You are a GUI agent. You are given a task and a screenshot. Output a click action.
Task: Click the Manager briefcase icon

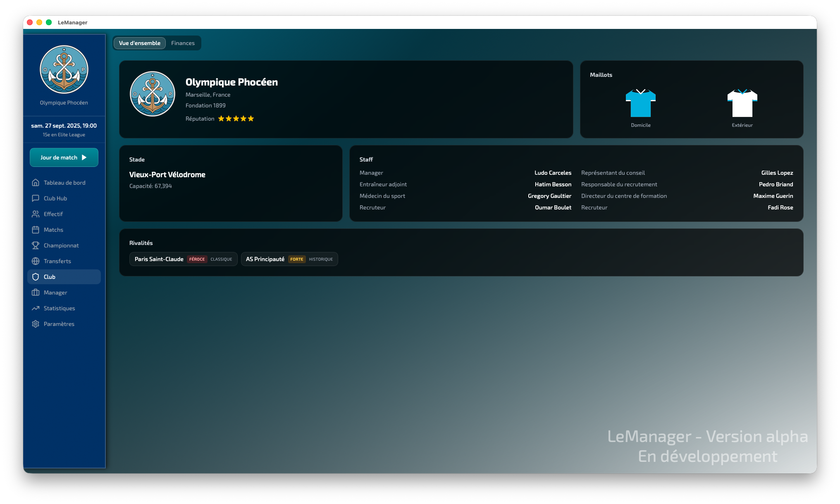36,292
